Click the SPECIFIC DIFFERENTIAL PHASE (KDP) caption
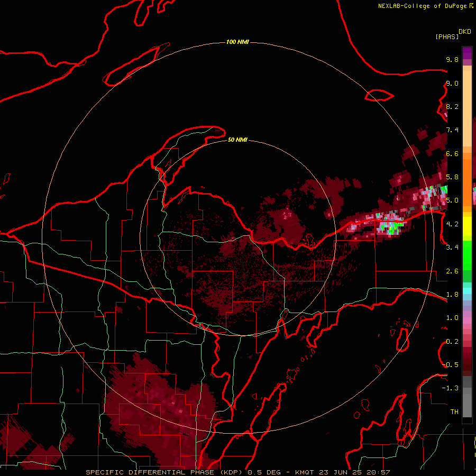Viewport: 476px width, 476px height. click(164, 472)
